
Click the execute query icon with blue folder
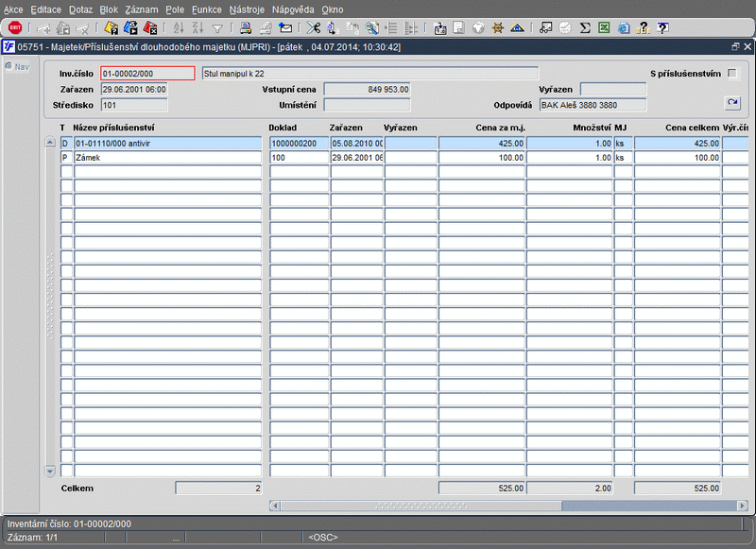click(130, 28)
